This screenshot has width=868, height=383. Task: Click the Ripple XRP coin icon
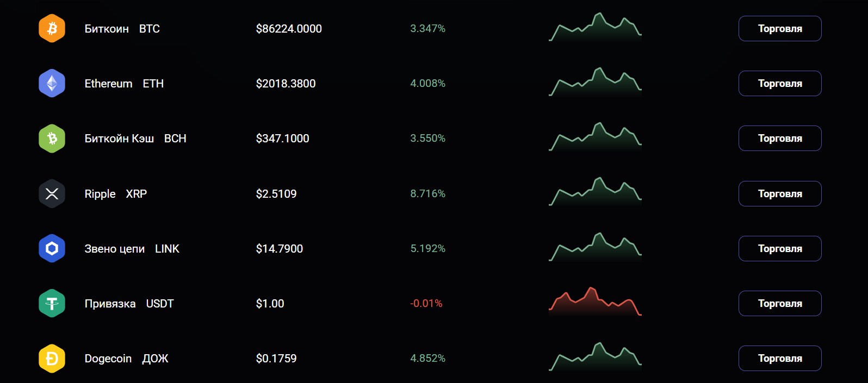point(52,193)
